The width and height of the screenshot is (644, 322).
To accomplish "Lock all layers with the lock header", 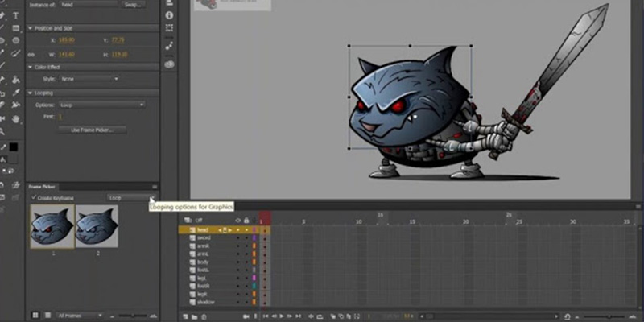I will [246, 220].
